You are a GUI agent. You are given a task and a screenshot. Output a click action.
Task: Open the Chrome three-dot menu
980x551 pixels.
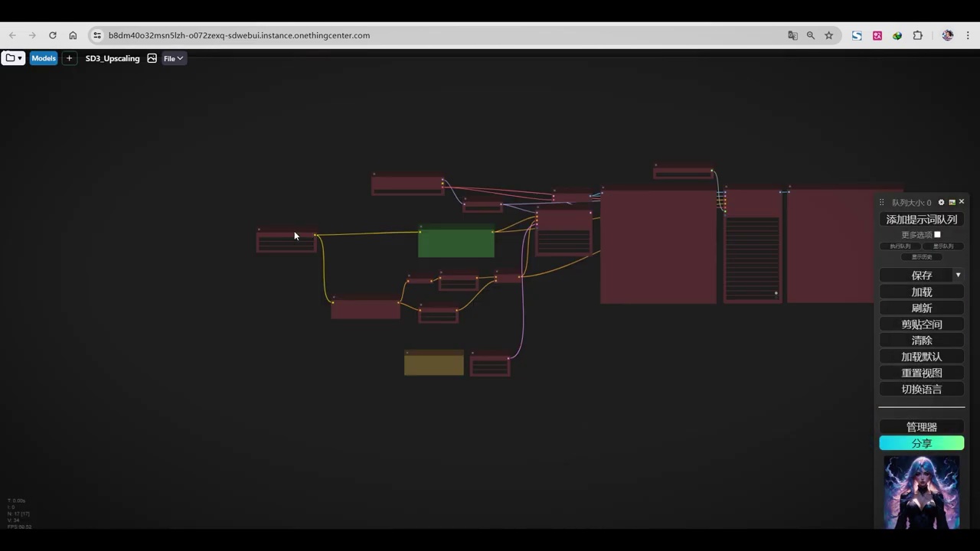[969, 35]
